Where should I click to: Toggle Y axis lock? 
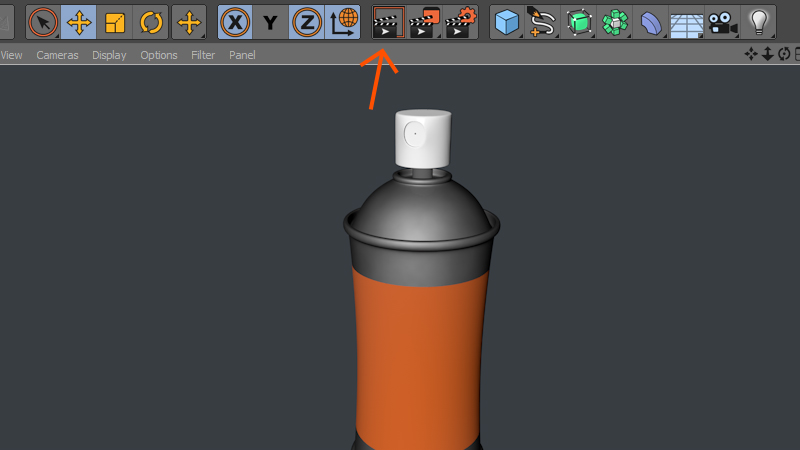[x=270, y=21]
